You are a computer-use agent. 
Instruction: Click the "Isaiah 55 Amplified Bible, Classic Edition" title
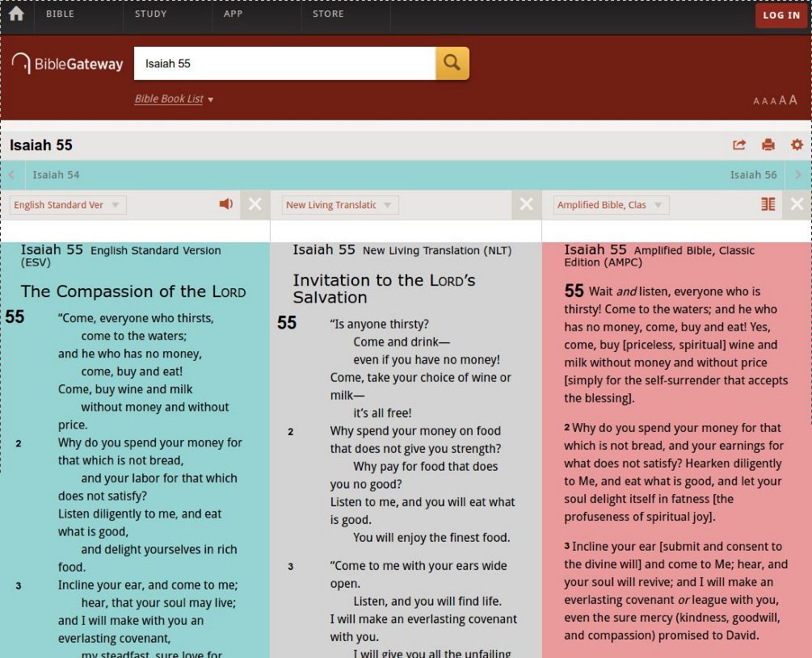pos(659,256)
